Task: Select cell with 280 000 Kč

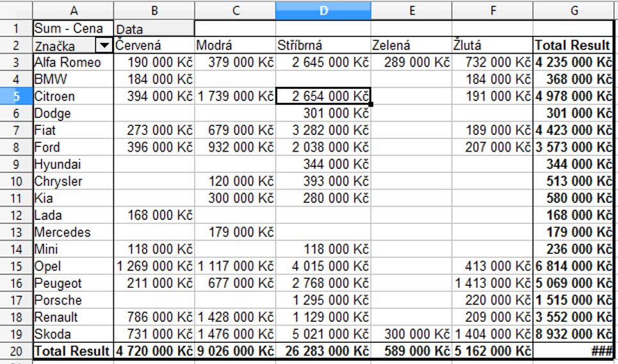Action: [x=323, y=198]
